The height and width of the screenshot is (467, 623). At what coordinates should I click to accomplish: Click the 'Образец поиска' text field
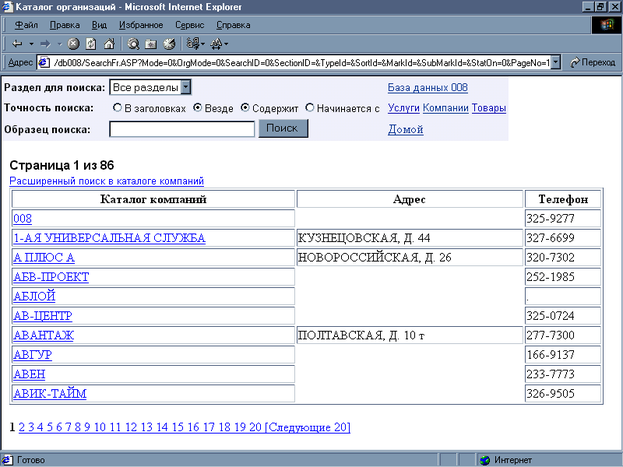181,129
